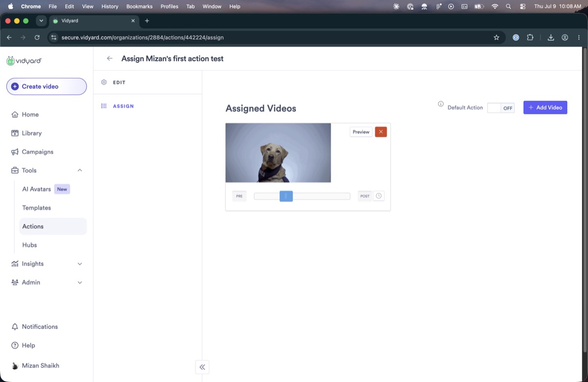This screenshot has height=382, width=588.
Task: Toggle the Default Action switch
Action: click(x=501, y=108)
